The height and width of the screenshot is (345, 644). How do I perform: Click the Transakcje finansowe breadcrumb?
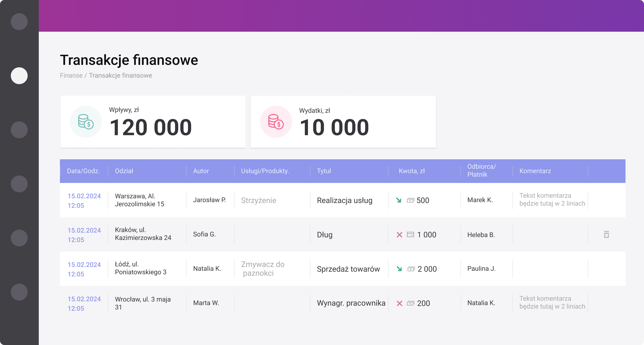(120, 75)
